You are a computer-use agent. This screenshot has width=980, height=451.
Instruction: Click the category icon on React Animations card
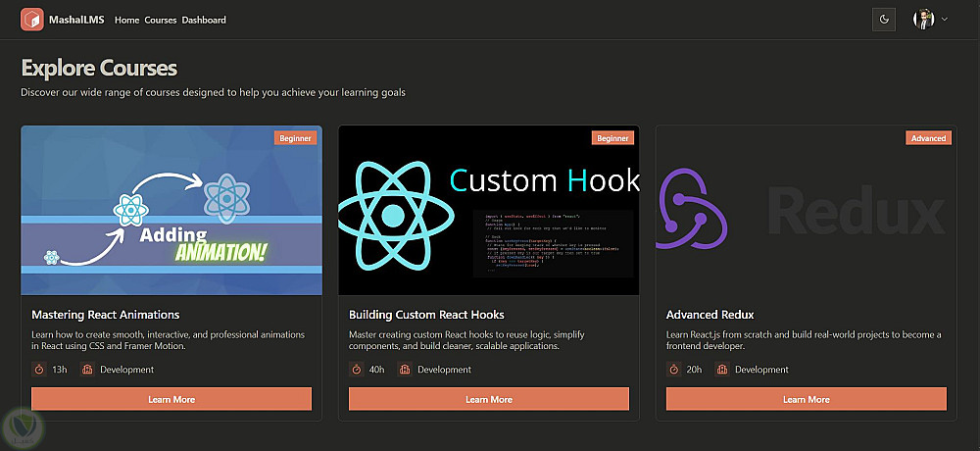87,370
